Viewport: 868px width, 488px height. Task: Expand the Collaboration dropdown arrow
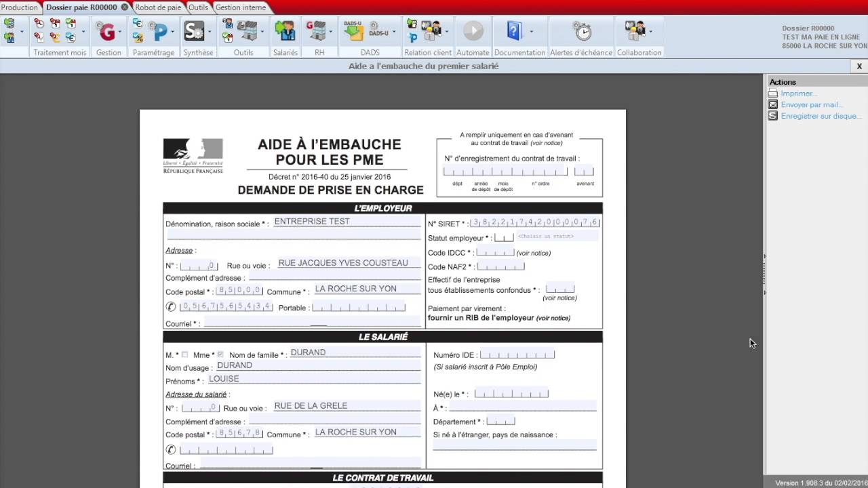tap(650, 31)
